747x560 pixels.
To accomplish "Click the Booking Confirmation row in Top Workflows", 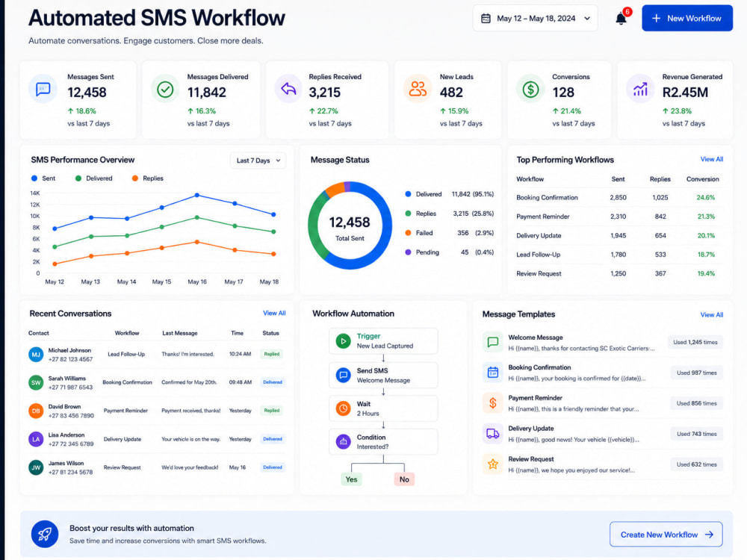I will (x=619, y=198).
